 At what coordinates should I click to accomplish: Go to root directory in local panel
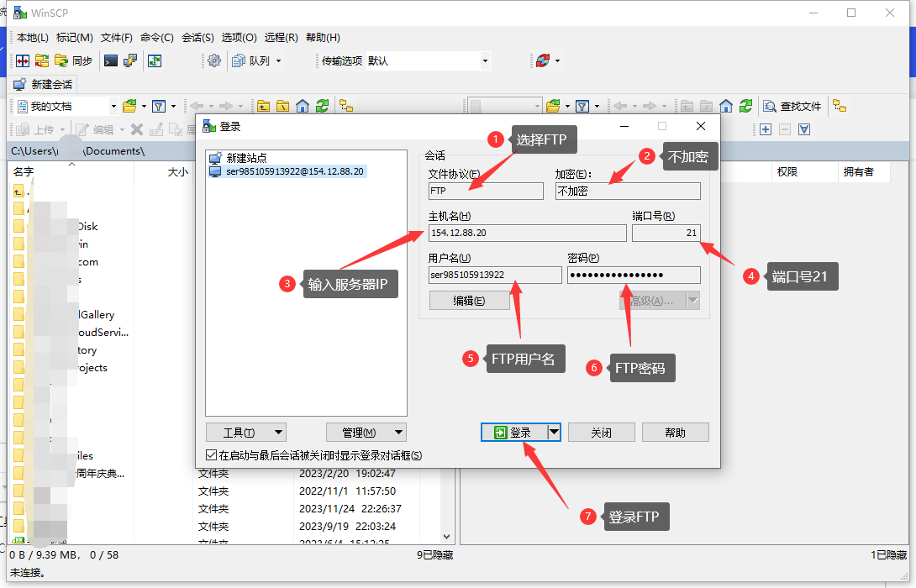[x=282, y=107]
